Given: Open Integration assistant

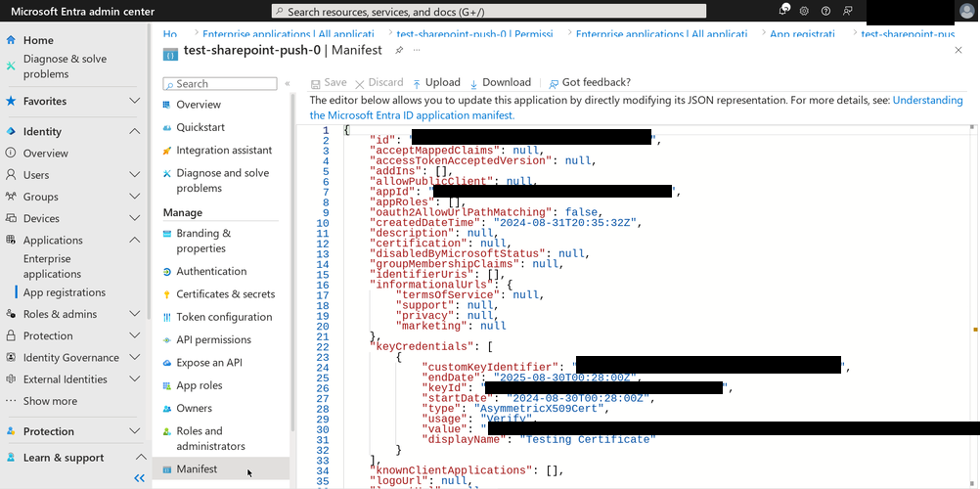Looking at the screenshot, I should (x=224, y=150).
